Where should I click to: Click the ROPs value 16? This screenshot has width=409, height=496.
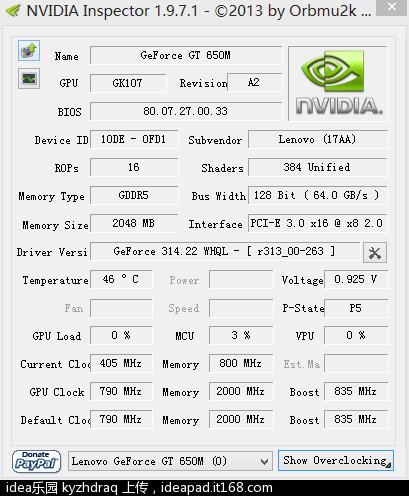(x=134, y=167)
